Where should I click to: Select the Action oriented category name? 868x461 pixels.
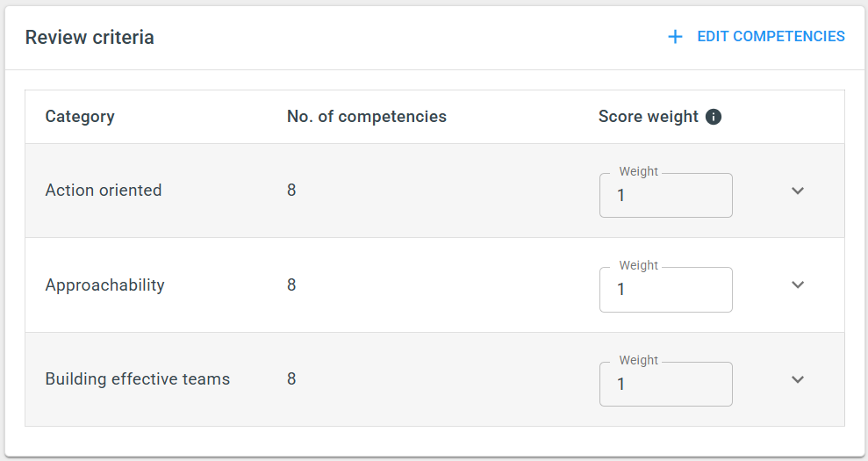coord(104,190)
